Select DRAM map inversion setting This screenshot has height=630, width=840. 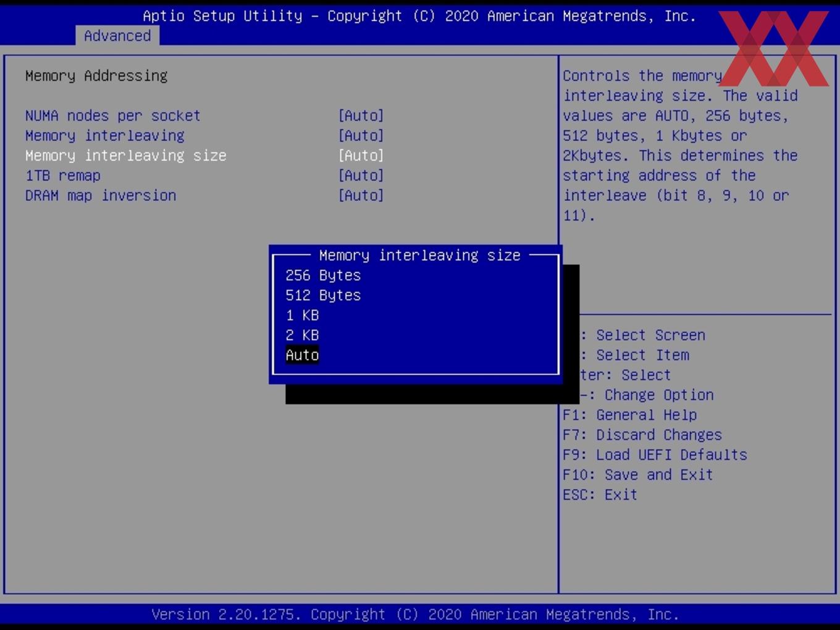click(x=101, y=195)
